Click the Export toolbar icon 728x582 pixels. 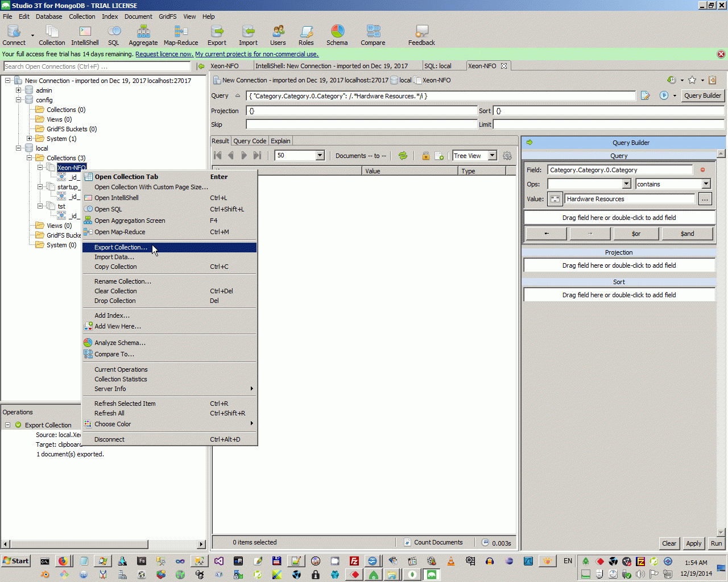coord(217,35)
